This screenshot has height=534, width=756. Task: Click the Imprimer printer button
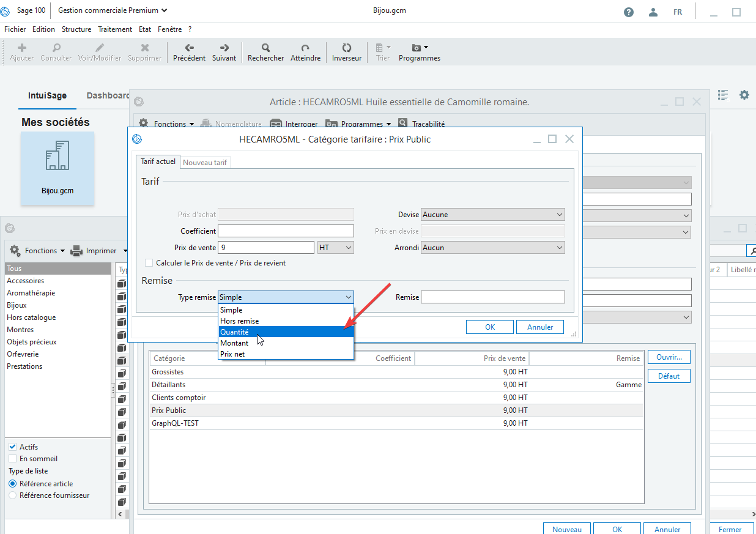(x=94, y=251)
